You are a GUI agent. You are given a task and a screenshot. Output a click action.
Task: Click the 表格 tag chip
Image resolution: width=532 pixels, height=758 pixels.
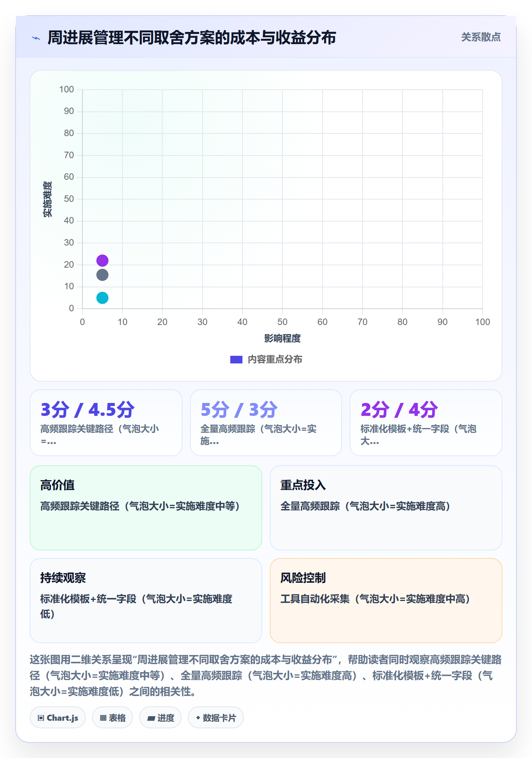[112, 717]
